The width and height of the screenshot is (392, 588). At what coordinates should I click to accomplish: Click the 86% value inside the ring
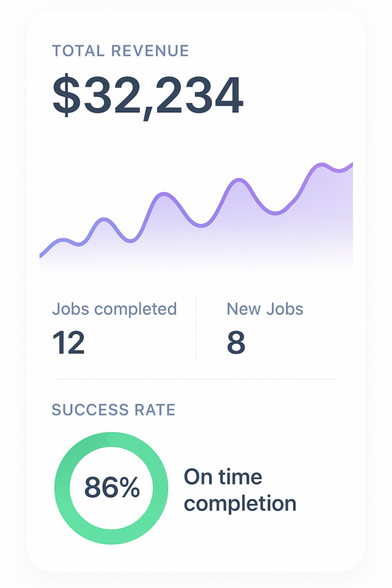click(x=112, y=488)
